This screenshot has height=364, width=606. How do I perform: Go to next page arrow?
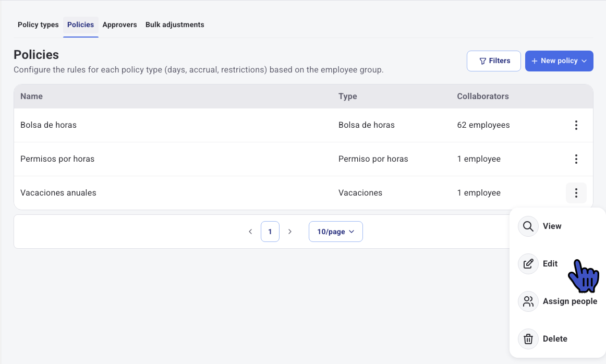click(x=290, y=232)
